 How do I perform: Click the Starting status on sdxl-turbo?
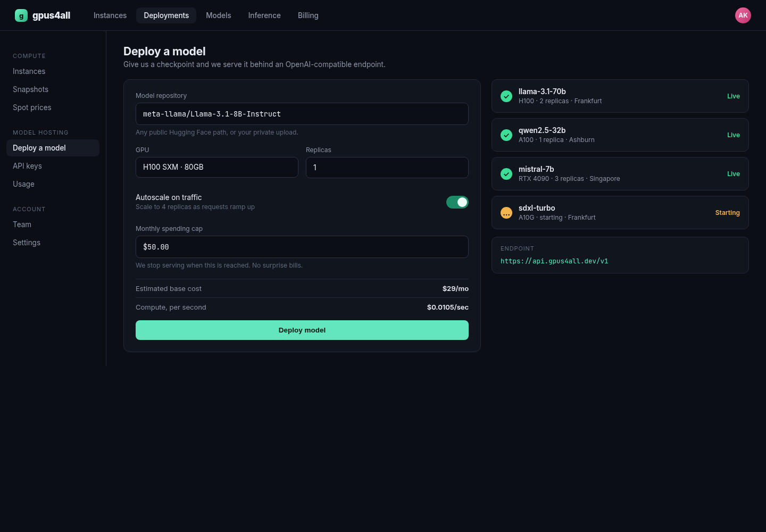pyautogui.click(x=727, y=213)
